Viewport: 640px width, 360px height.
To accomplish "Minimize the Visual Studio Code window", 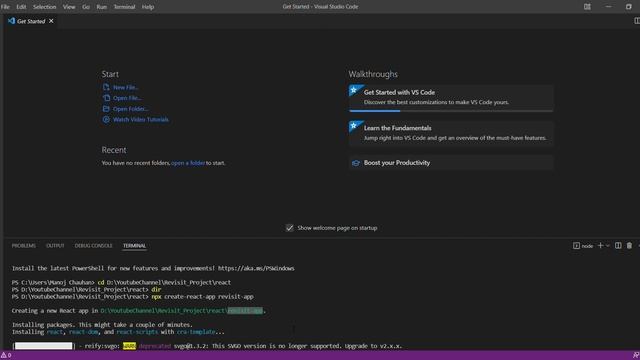I will (608, 7).
